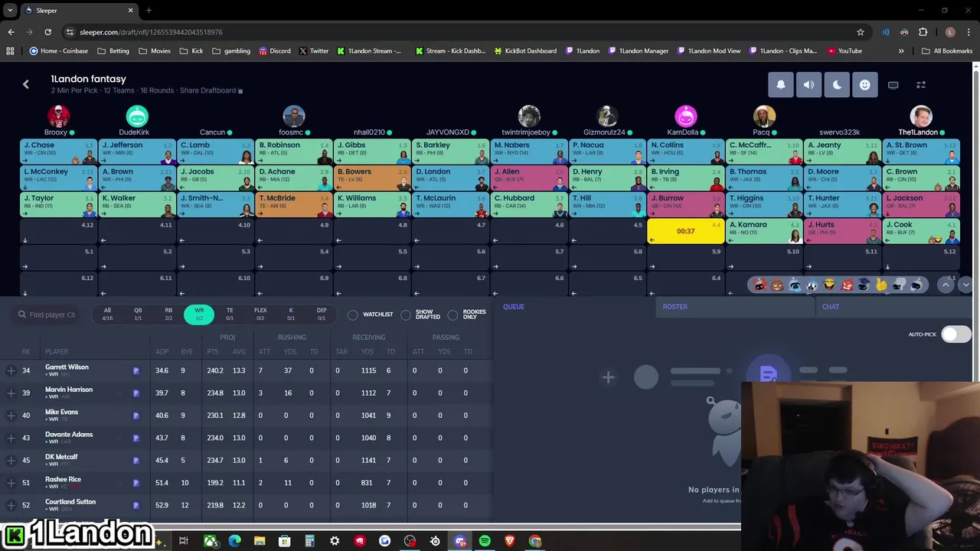
Task: Open Discord from the taskbar
Action: pos(460,541)
